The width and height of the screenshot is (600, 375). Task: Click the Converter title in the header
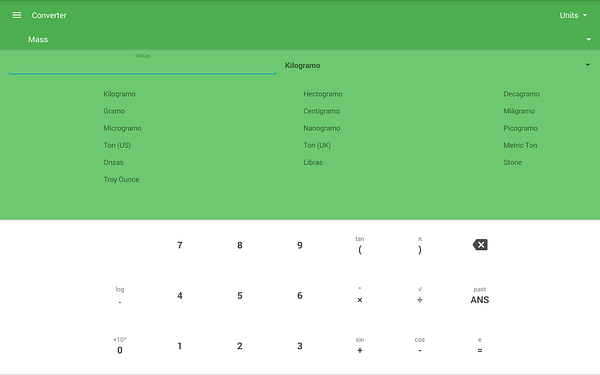tap(49, 15)
